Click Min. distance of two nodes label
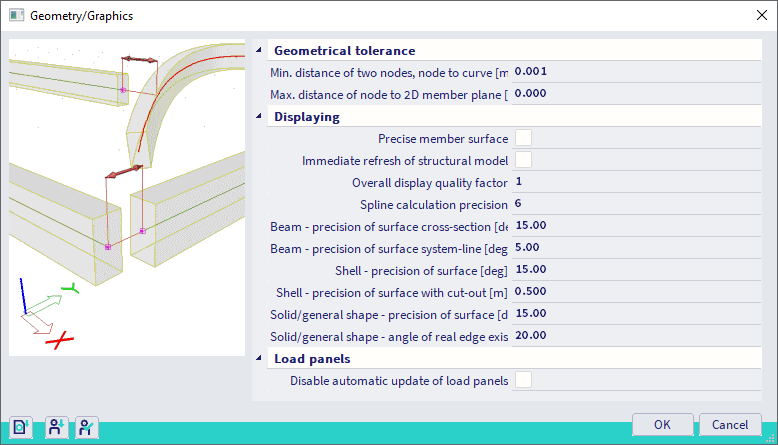The image size is (778, 445). (389, 73)
